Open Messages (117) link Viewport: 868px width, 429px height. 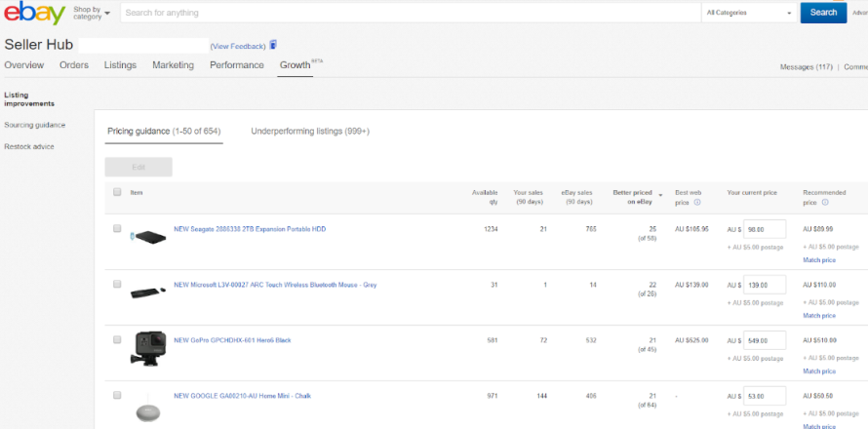pos(806,67)
